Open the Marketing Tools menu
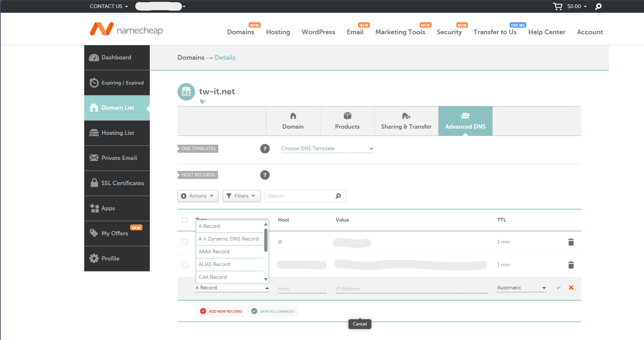Viewport: 644px width, 340px height. [x=400, y=32]
